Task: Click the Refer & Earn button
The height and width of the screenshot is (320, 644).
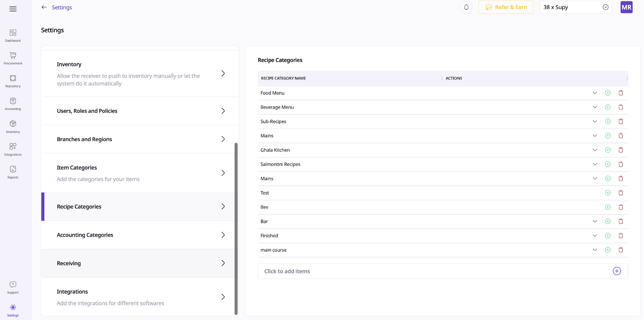Action: 506,7
